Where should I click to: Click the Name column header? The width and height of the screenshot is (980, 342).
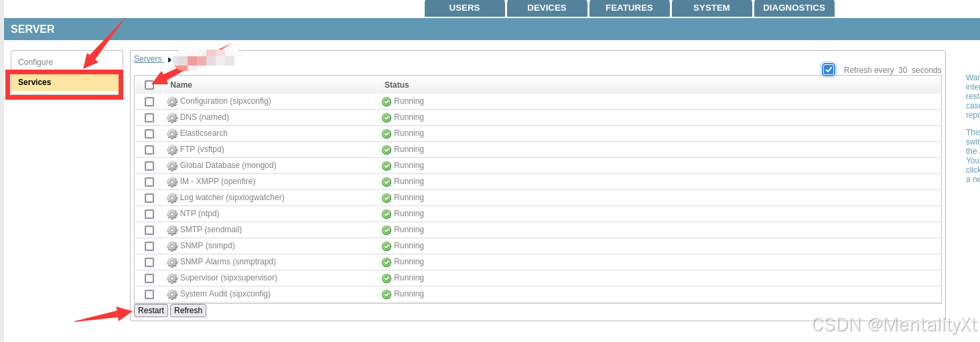pos(181,85)
